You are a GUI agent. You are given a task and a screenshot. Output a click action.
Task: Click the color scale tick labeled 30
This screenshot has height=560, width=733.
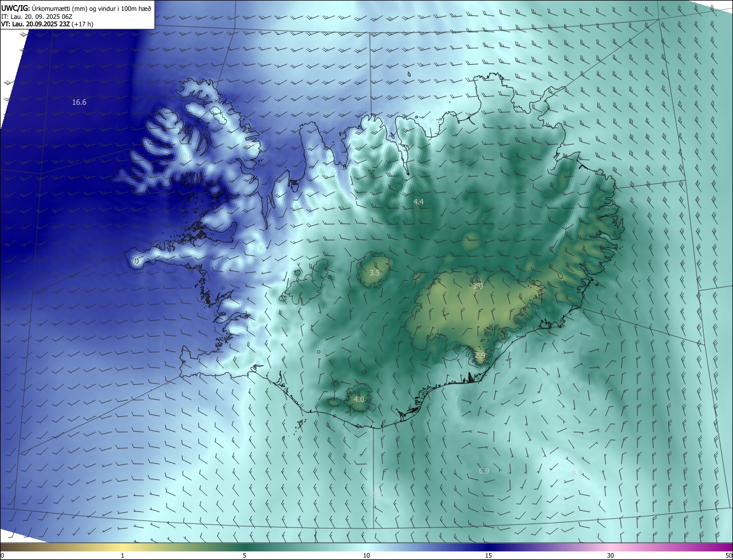coord(610,555)
